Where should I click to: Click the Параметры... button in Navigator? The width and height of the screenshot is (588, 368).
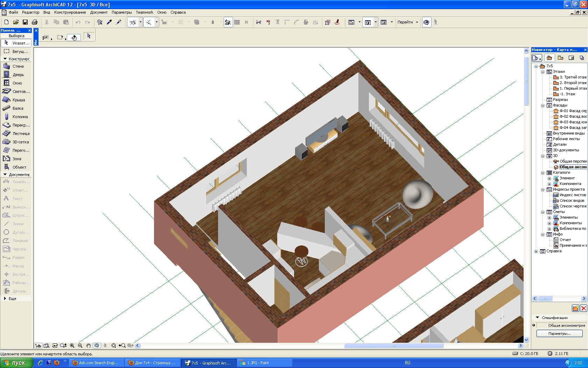(x=559, y=334)
